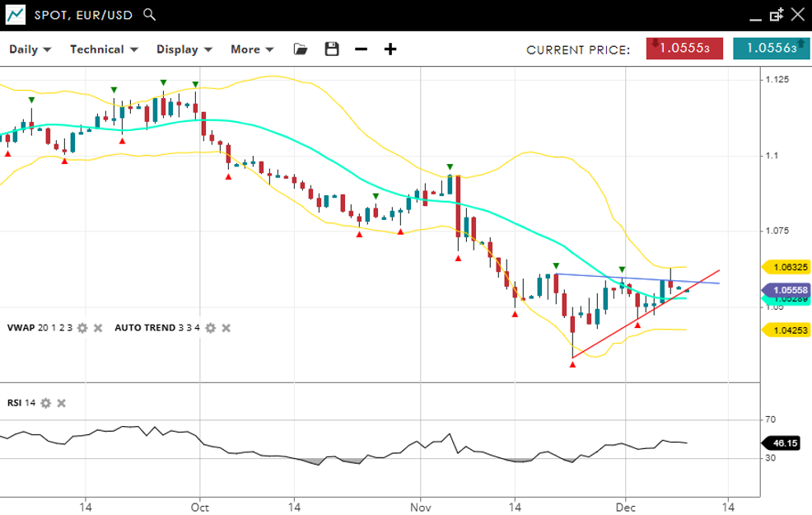Open RSI 14 settings gear

(46, 403)
